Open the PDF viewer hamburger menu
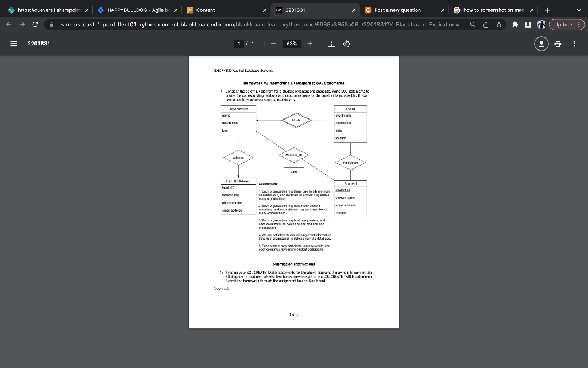The height and width of the screenshot is (368, 588). coord(13,44)
